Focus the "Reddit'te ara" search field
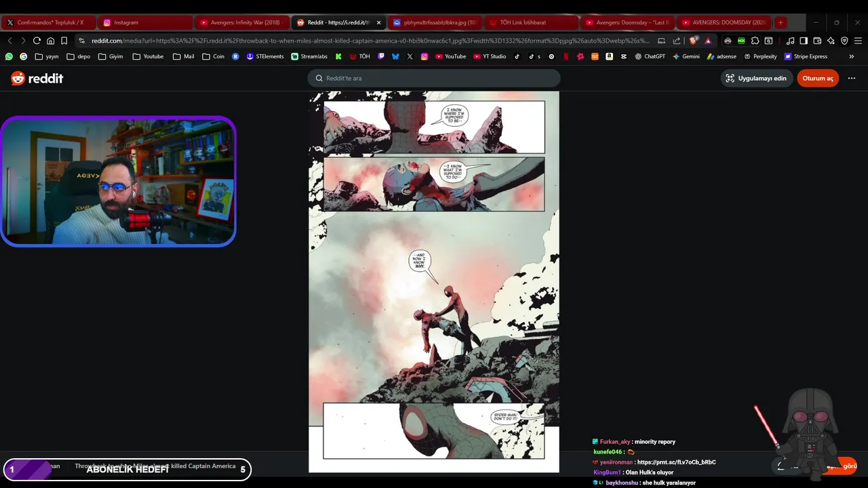 (x=434, y=78)
